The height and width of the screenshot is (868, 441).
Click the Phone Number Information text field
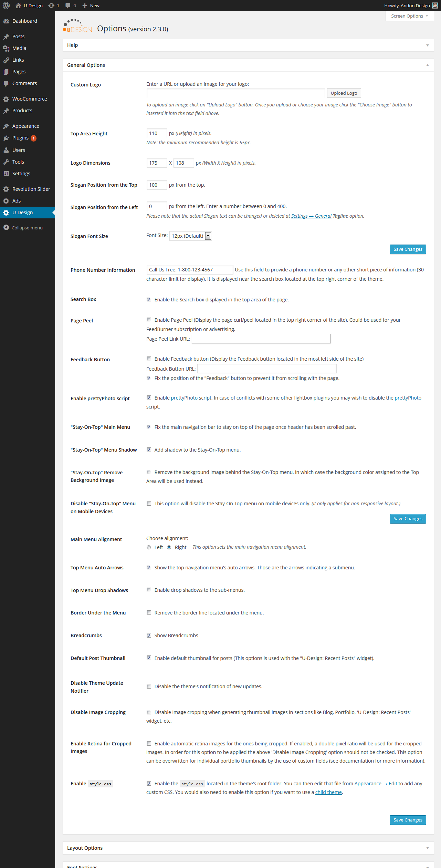coord(190,270)
